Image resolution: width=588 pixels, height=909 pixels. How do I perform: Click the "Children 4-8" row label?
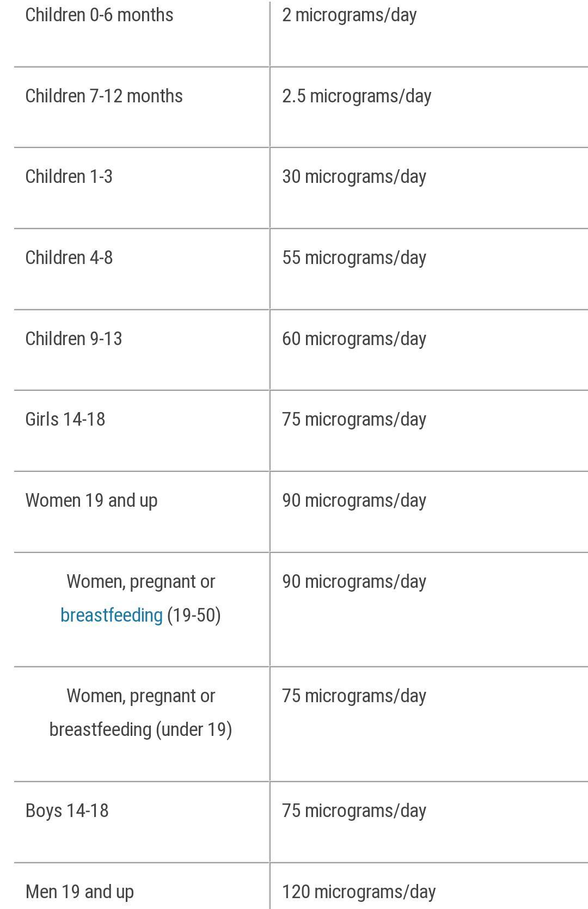click(69, 257)
